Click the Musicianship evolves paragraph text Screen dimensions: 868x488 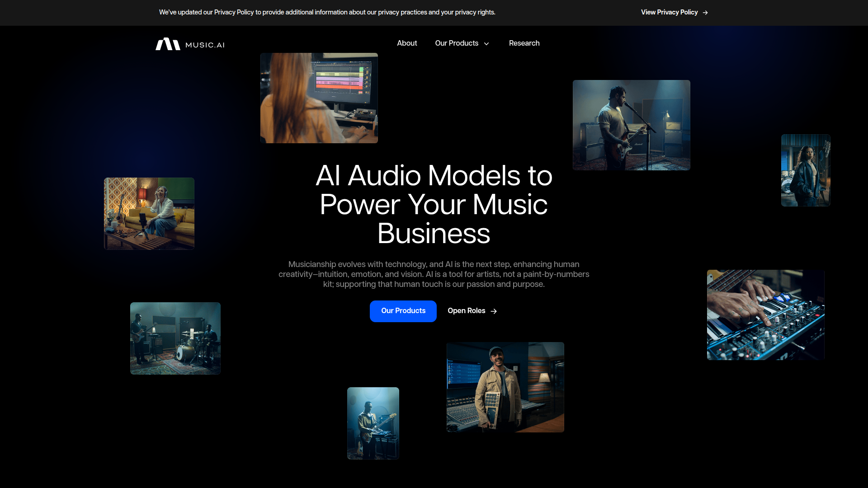click(x=434, y=274)
